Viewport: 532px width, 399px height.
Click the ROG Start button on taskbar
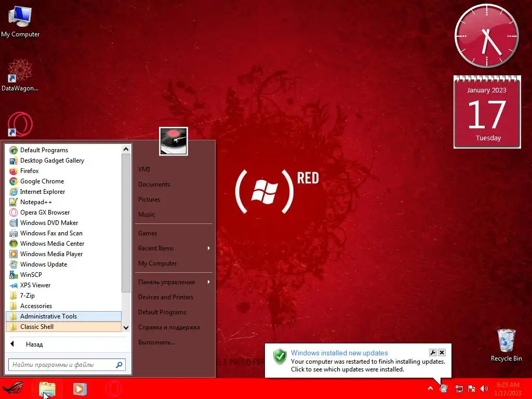click(x=13, y=389)
